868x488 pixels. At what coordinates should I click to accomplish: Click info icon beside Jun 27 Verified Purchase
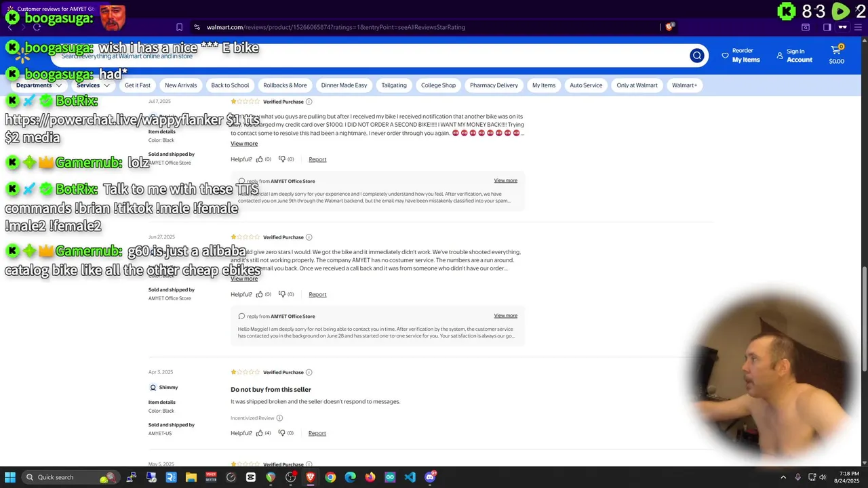point(309,237)
